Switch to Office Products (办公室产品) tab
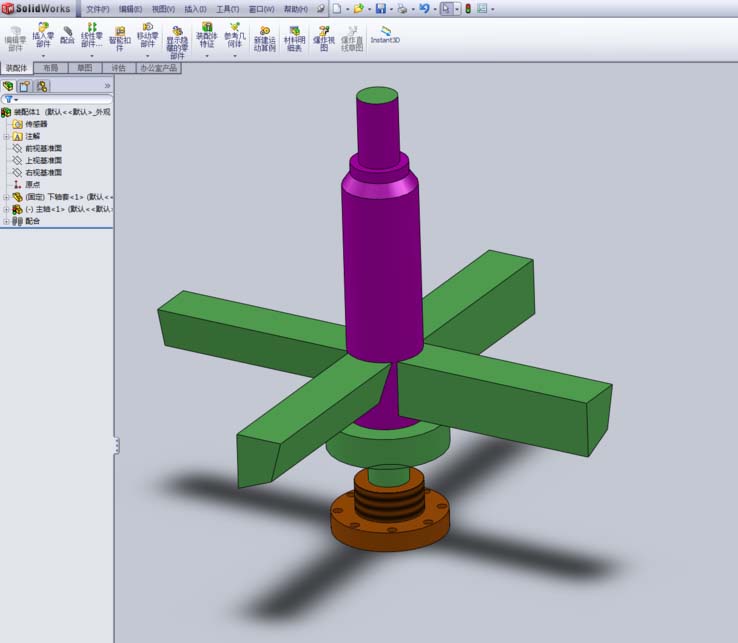The image size is (738, 643). 159,68
